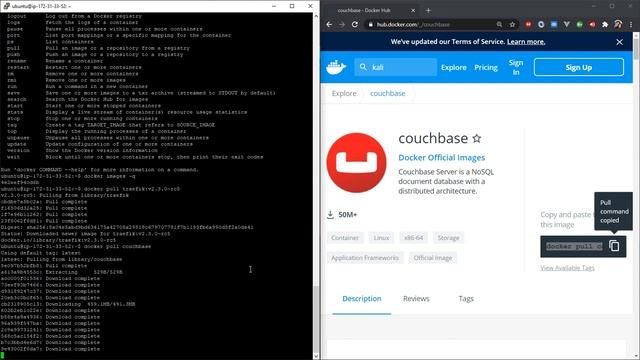The width and height of the screenshot is (640, 360).
Task: Copy the docker pull command
Action: pyautogui.click(x=614, y=246)
